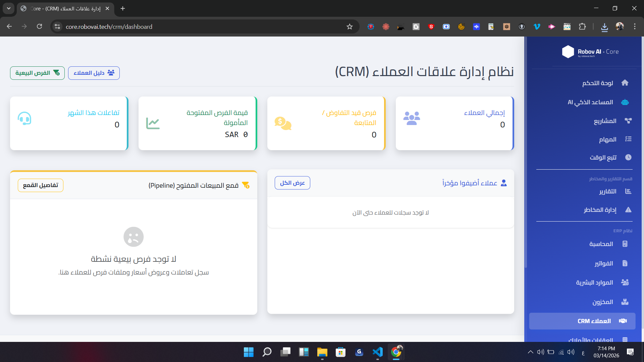This screenshot has height=362, width=644.
Task: Mute volume via the system tray speaker
Action: click(x=571, y=352)
